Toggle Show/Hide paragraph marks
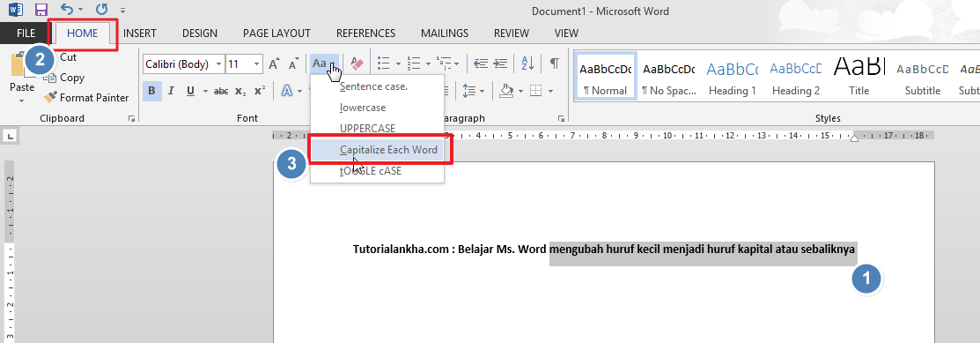The height and width of the screenshot is (343, 980). (x=555, y=63)
